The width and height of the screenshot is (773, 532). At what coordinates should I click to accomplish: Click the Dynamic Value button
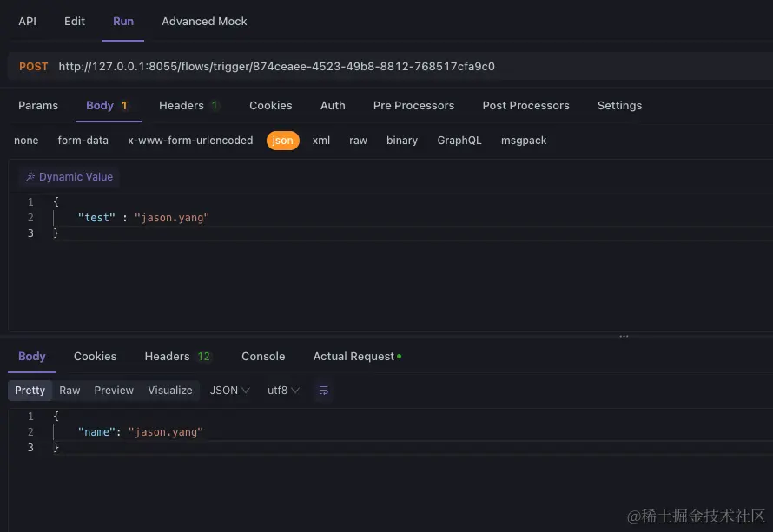pyautogui.click(x=69, y=177)
